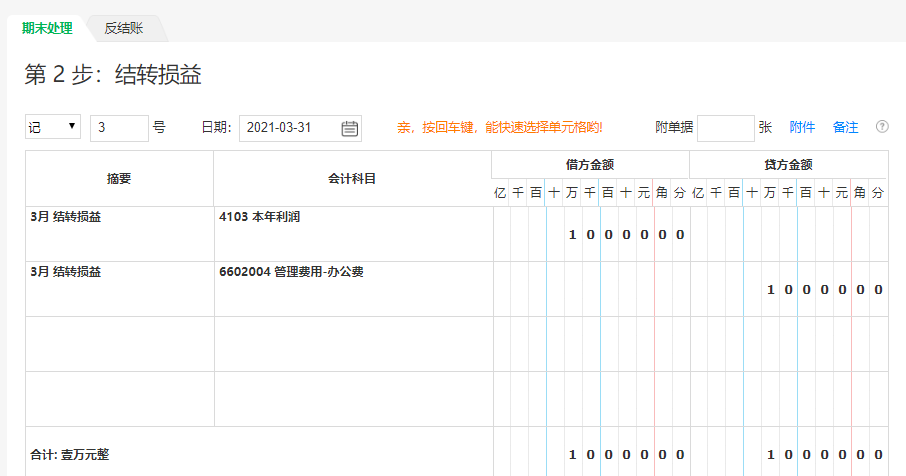Open the 附件 attachments link
906x476 pixels.
pos(802,127)
